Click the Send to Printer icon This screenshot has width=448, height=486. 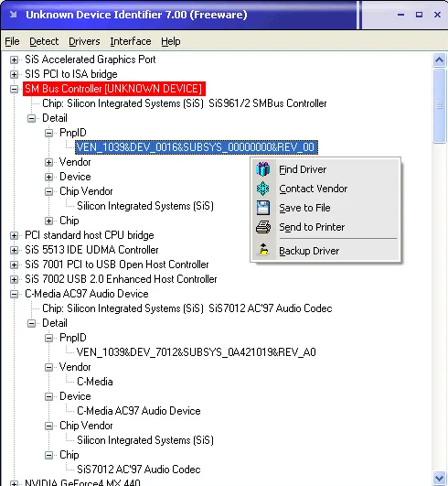263,227
